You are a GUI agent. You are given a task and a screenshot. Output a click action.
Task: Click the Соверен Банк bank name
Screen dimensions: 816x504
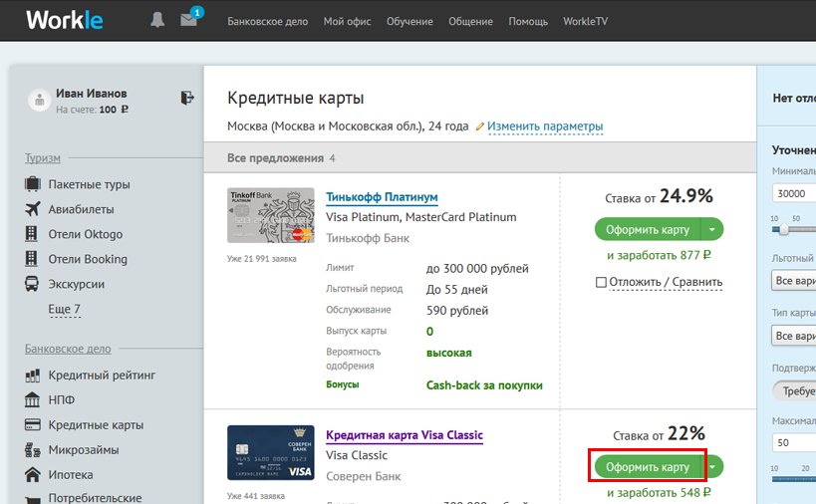[364, 476]
